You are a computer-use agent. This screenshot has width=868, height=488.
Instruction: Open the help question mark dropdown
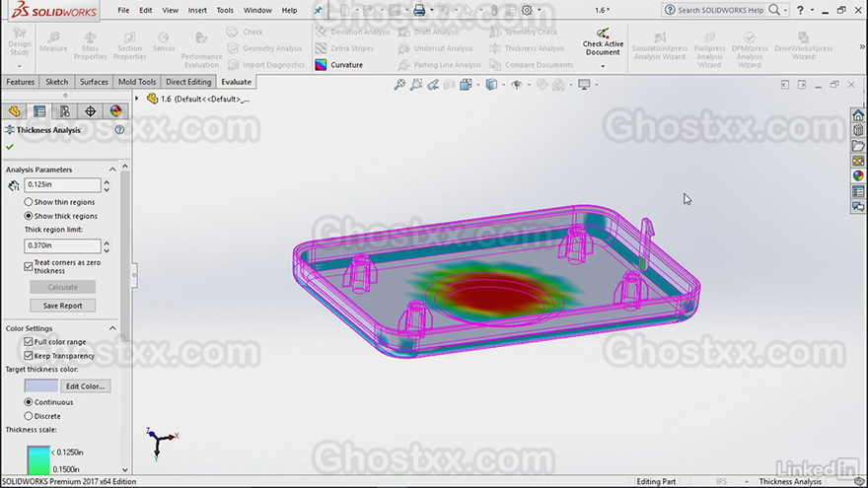click(812, 10)
